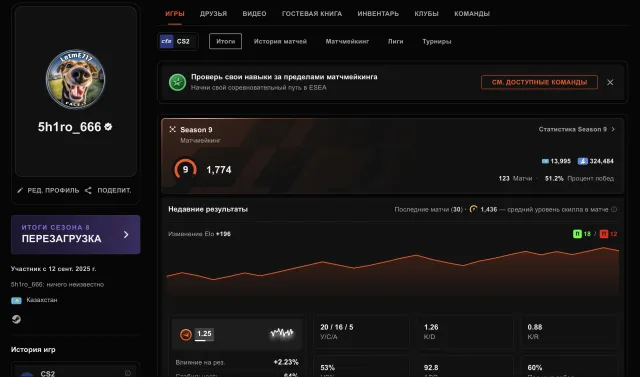Click the pencil edit profile icon
The image size is (640, 377).
click(x=20, y=191)
